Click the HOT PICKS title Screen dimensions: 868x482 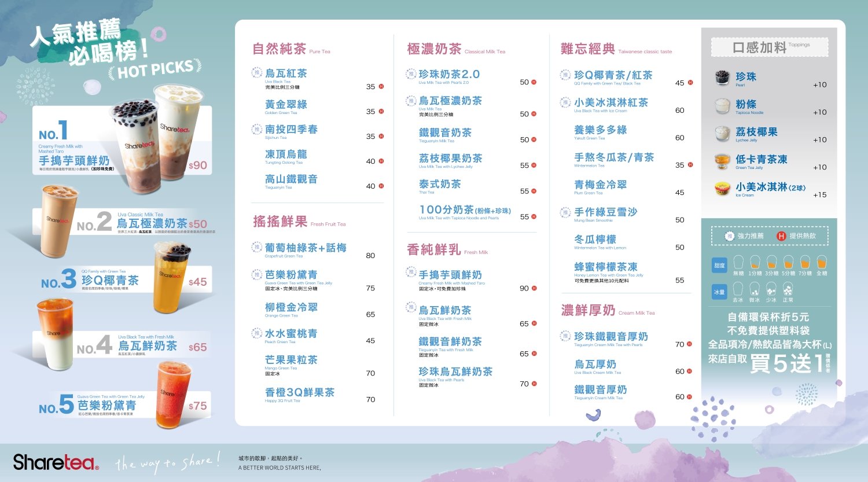tap(155, 70)
